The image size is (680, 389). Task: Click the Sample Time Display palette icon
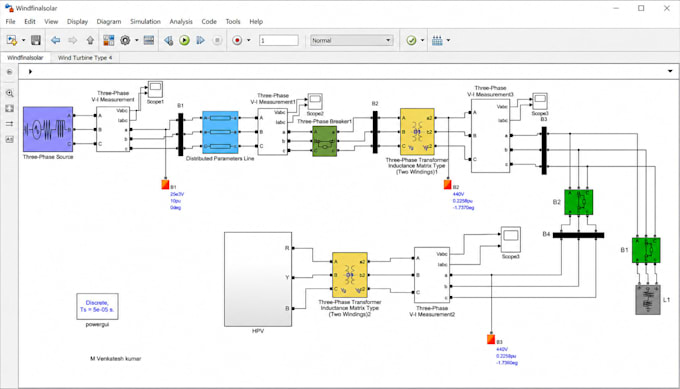pos(10,124)
